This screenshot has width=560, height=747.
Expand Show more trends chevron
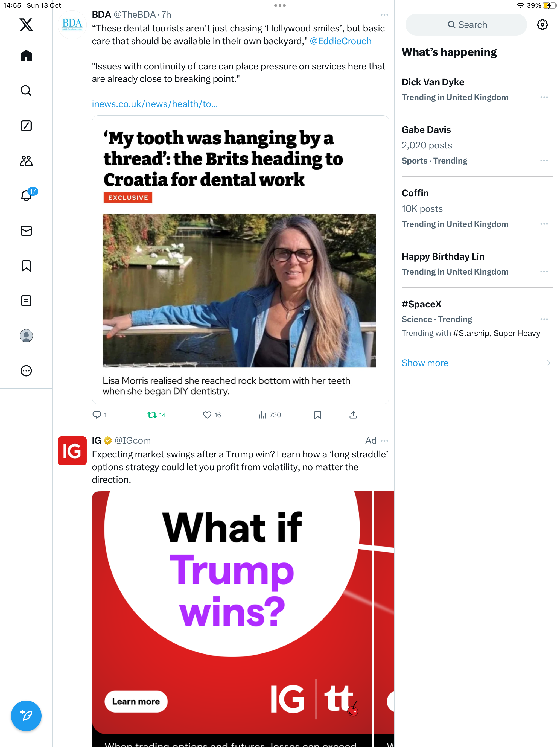[548, 363]
